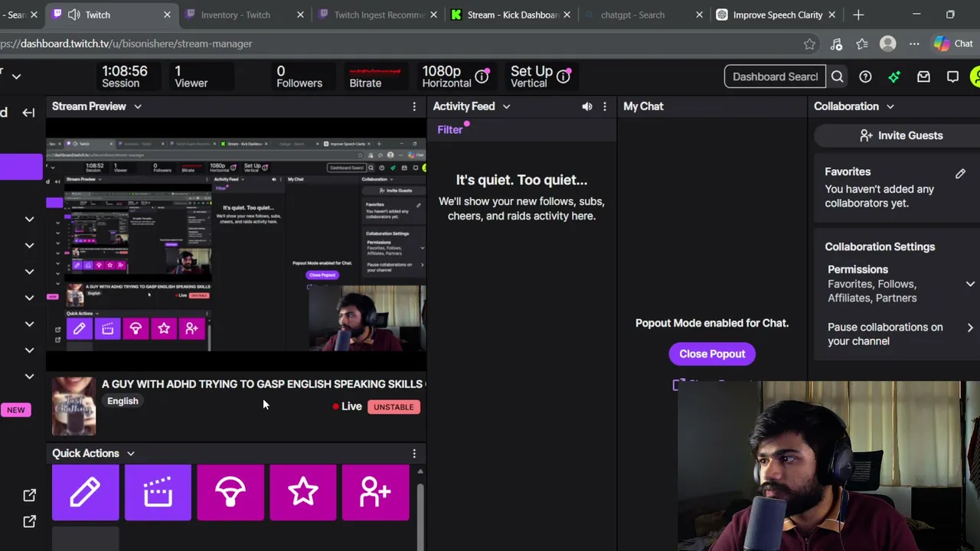Close the Improve Speech Clarity tab
980x551 pixels.
point(832,15)
